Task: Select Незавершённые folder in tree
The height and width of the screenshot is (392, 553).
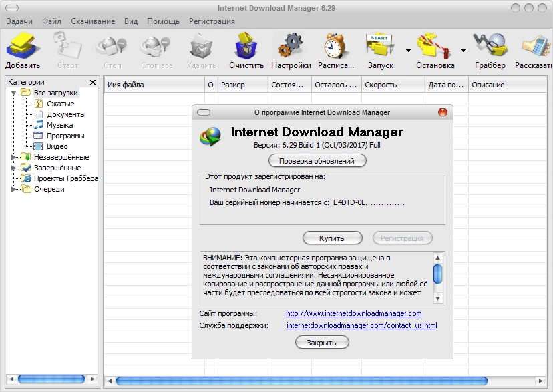Action: pos(61,157)
